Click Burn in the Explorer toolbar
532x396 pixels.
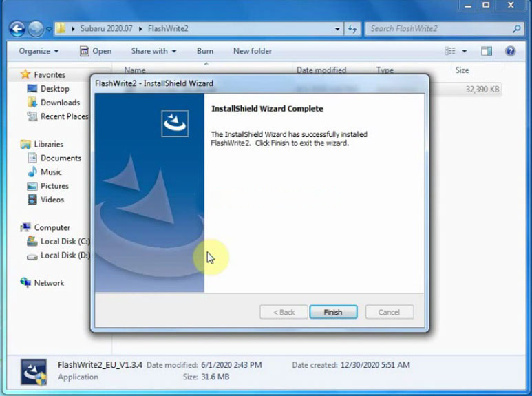pos(205,51)
